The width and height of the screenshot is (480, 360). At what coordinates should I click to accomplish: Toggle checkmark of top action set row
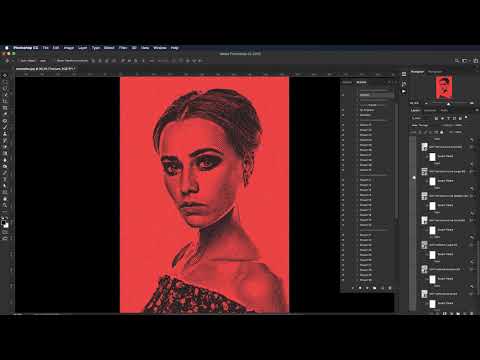tap(343, 95)
